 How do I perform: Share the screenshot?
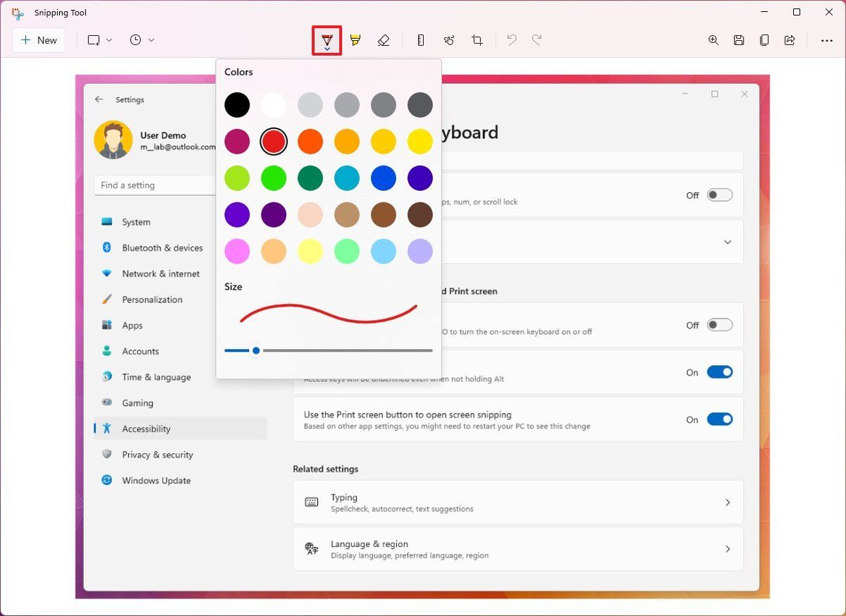click(790, 40)
